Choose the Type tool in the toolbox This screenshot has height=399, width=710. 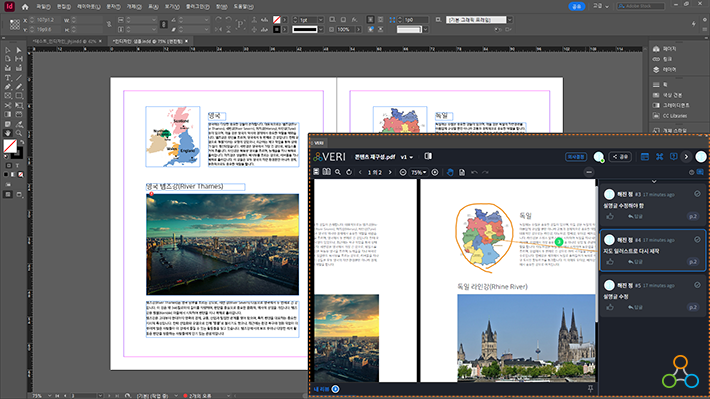pos(8,78)
